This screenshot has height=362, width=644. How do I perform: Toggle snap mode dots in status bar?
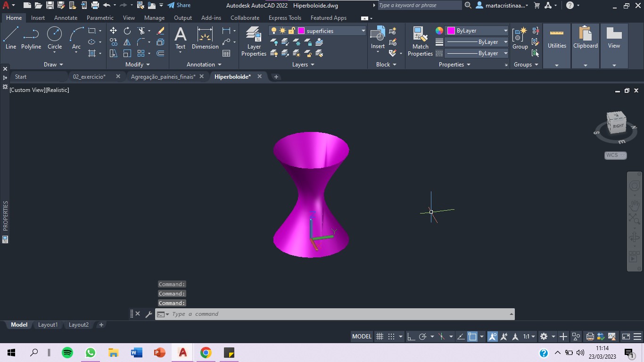(391, 337)
